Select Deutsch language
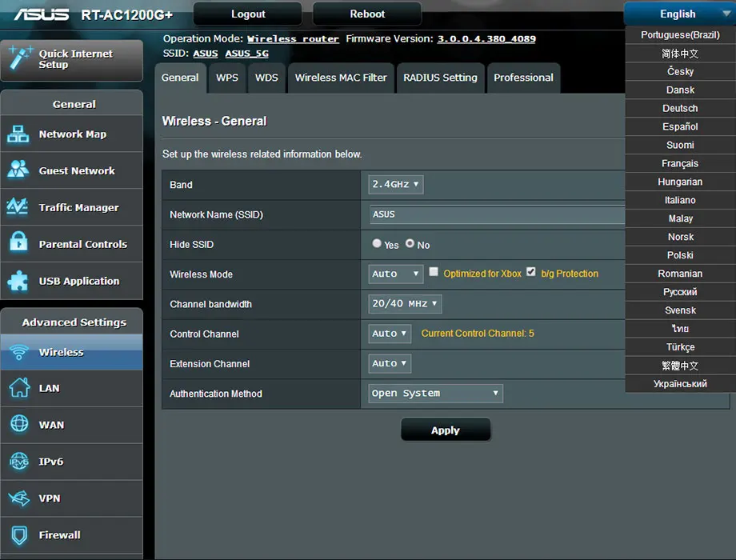The image size is (736, 560). 680,109
